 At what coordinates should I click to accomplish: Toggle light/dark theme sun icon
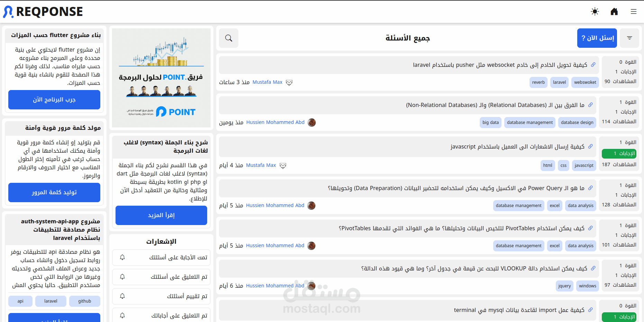click(595, 12)
